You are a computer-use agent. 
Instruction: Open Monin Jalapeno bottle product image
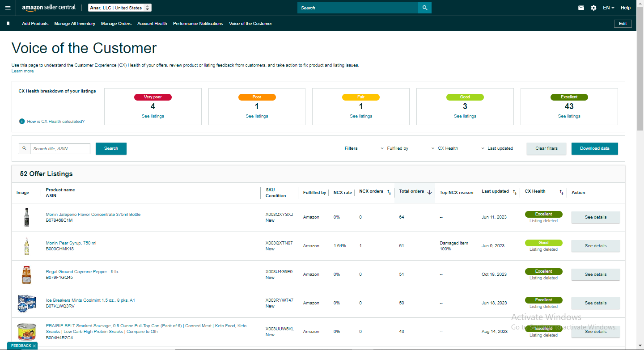point(26,217)
